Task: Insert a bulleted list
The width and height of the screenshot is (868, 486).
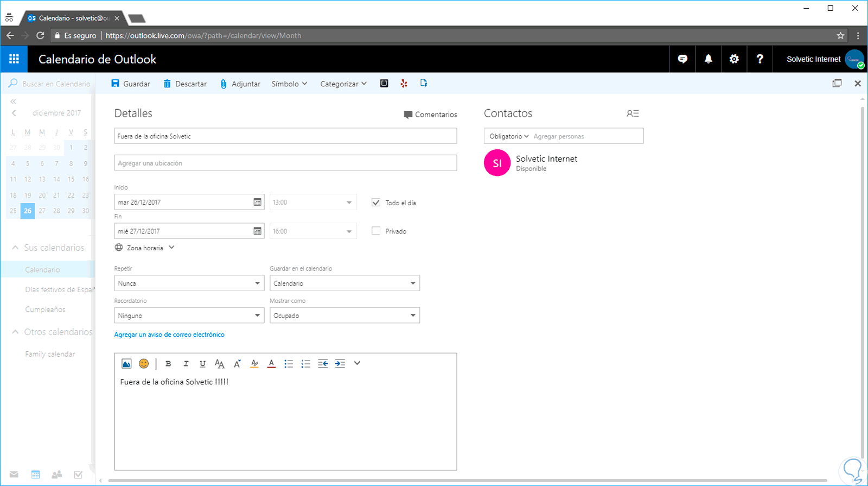Action: click(289, 364)
